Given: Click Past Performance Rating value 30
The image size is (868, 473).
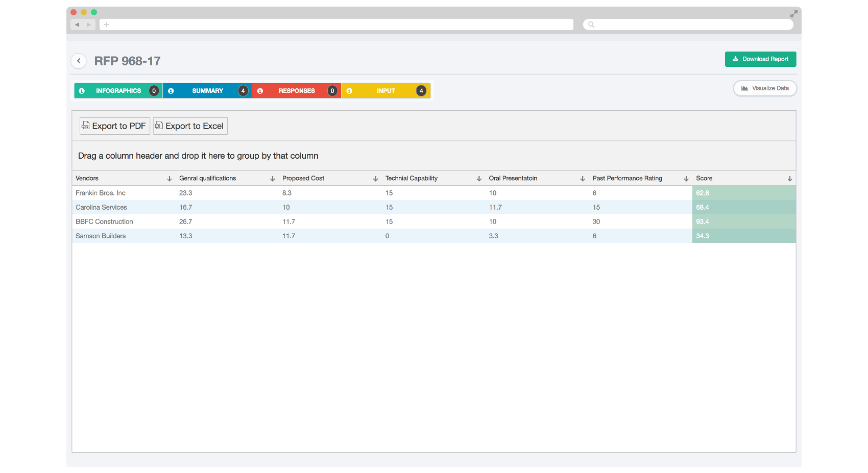Looking at the screenshot, I should [x=596, y=221].
